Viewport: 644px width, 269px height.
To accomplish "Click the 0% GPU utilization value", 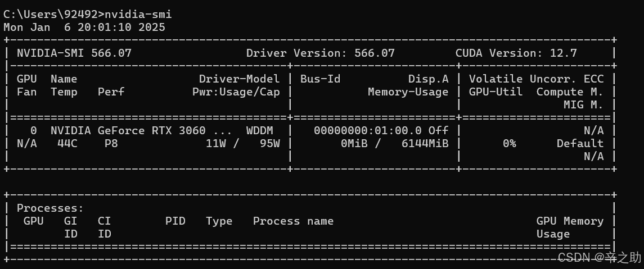I will (509, 144).
